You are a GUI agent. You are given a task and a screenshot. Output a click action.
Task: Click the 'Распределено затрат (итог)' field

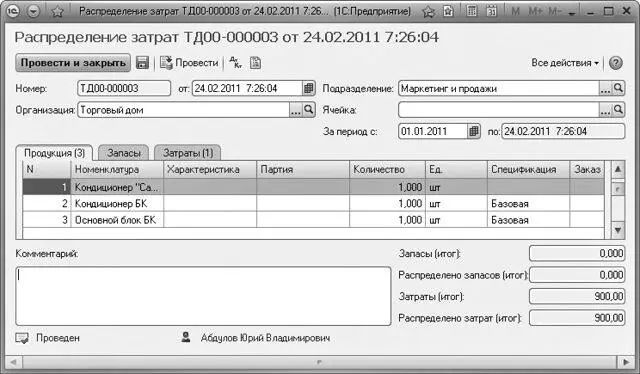[x=577, y=318]
